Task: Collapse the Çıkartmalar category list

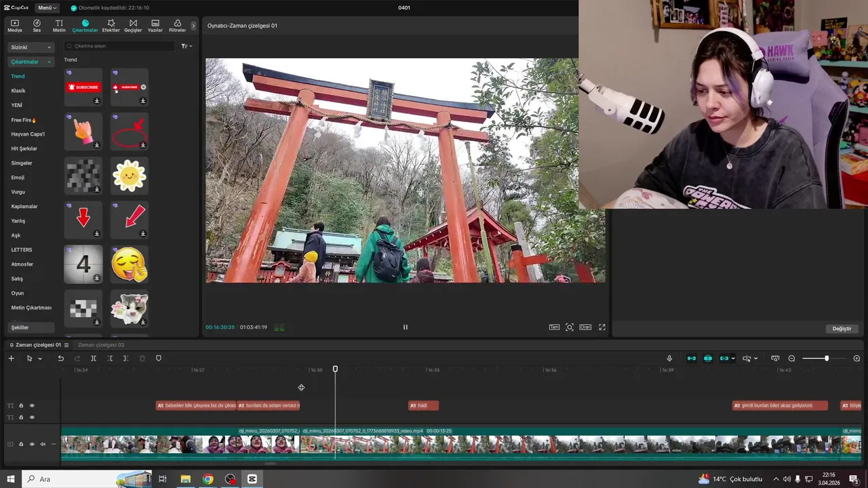Action: (x=31, y=62)
